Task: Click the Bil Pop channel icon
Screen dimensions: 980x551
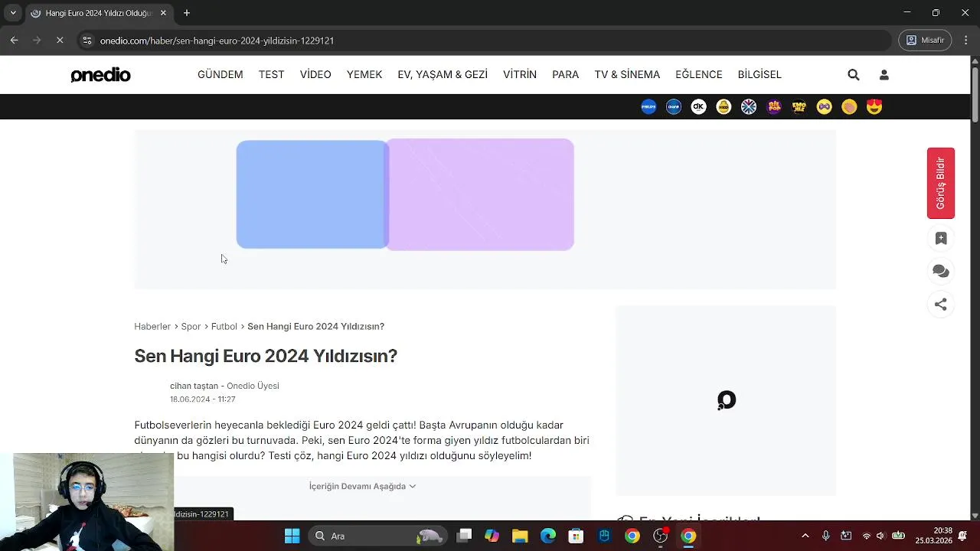Action: click(x=774, y=107)
